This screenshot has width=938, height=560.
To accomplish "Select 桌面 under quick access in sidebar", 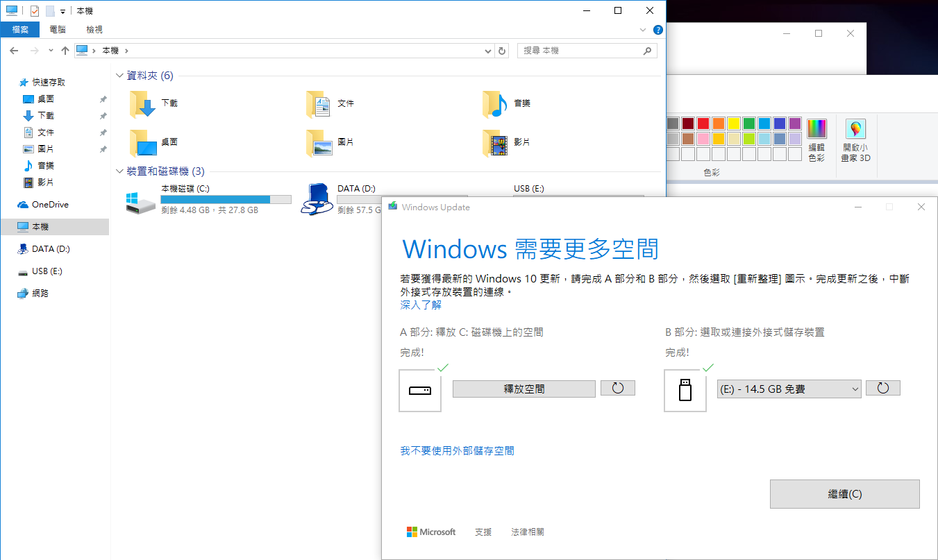I will click(x=46, y=99).
